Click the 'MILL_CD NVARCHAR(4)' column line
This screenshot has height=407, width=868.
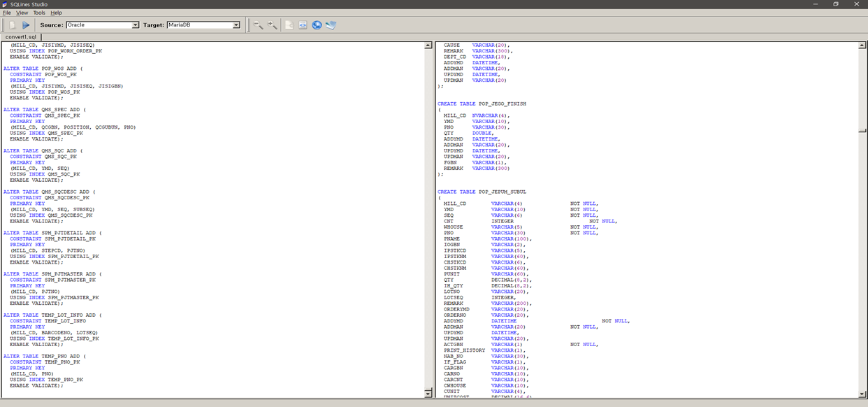(477, 115)
